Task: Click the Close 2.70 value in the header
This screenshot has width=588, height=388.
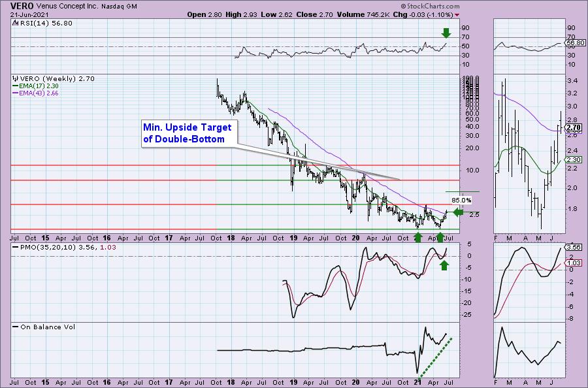Action: 315,14
